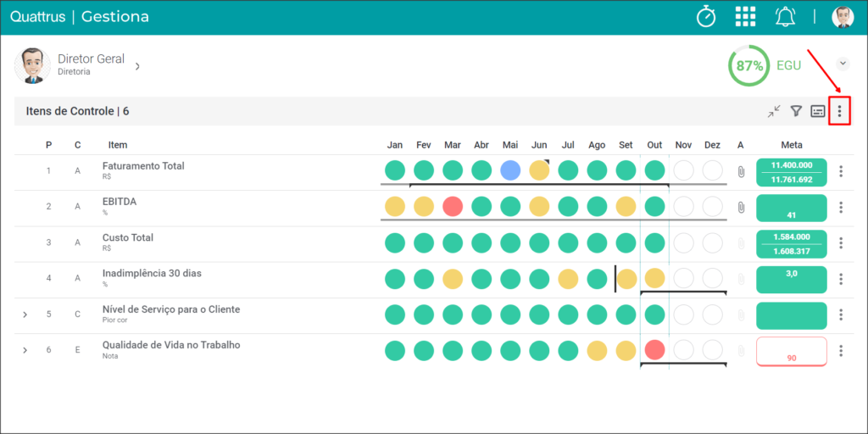Collapse view using the shrink arrows icon
Viewport: 868px width, 434px height.
tap(774, 111)
